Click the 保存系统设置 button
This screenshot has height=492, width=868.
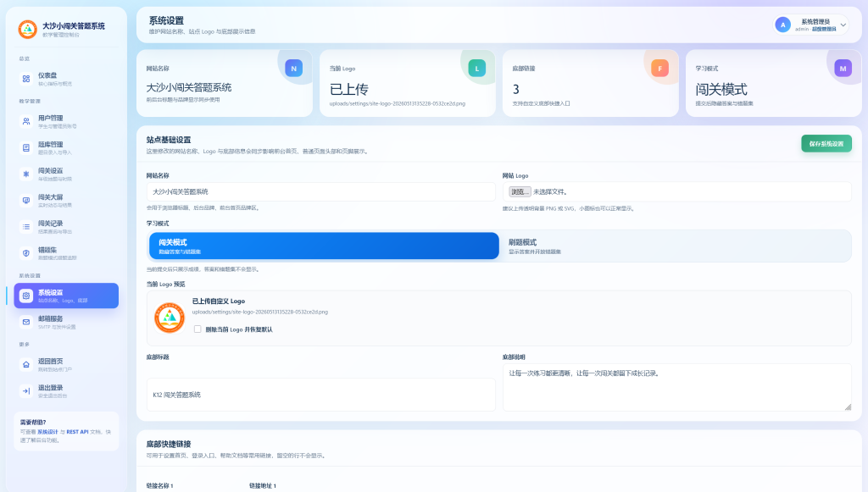tap(826, 144)
